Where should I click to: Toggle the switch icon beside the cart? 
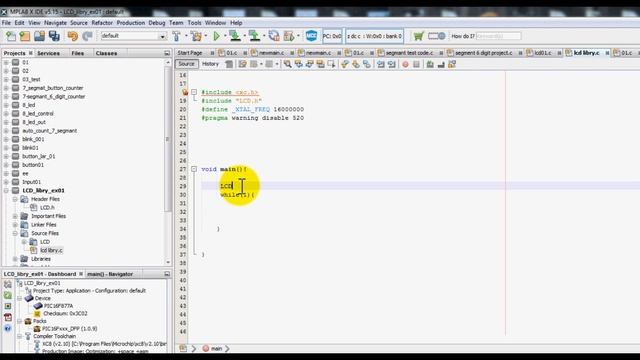point(436,36)
